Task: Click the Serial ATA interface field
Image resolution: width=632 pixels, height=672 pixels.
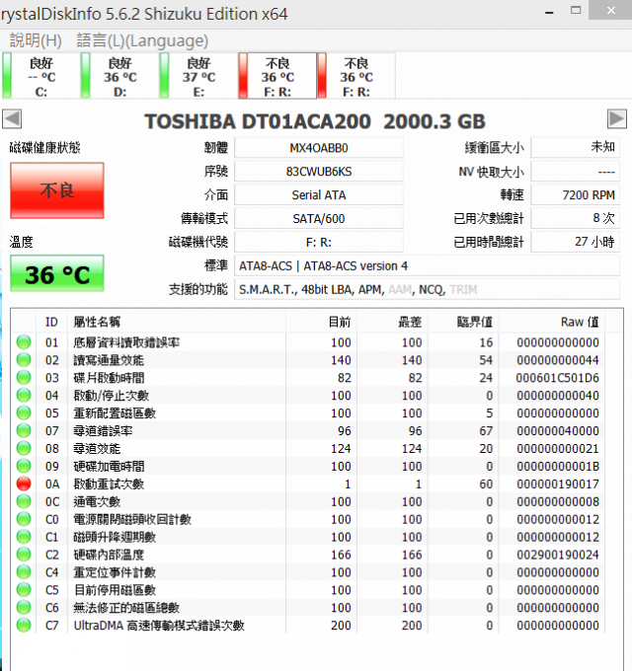Action: coord(319,195)
